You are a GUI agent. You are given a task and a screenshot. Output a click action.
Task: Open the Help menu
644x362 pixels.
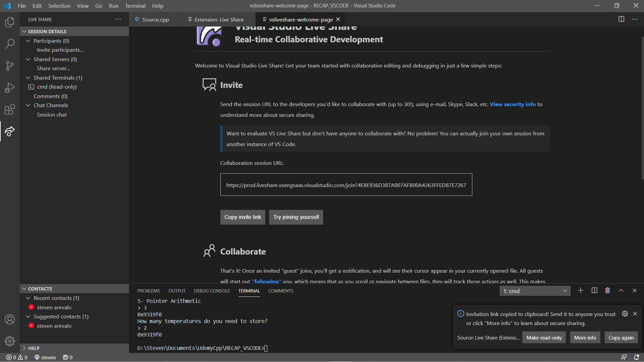(158, 6)
